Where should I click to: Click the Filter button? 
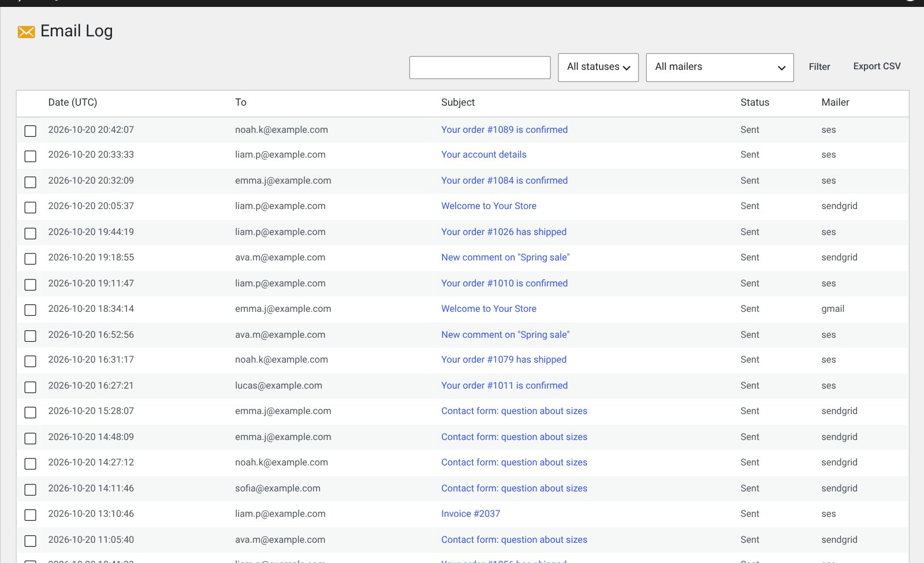(819, 67)
